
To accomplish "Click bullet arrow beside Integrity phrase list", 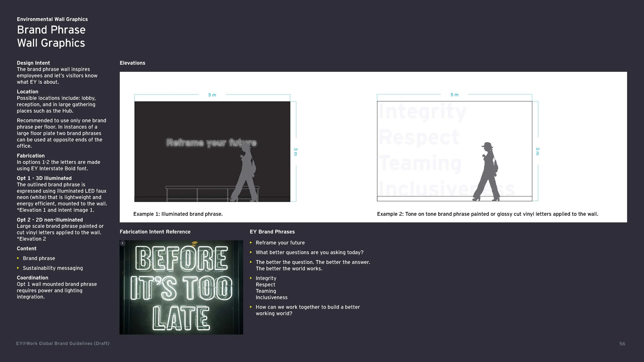I will 251,278.
